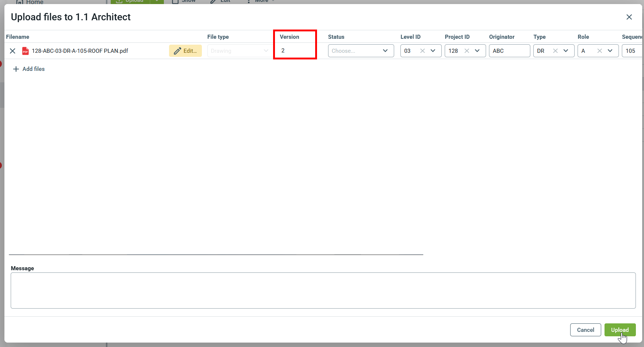Click the Edit pencil button
This screenshot has width=644, height=347.
coord(185,51)
